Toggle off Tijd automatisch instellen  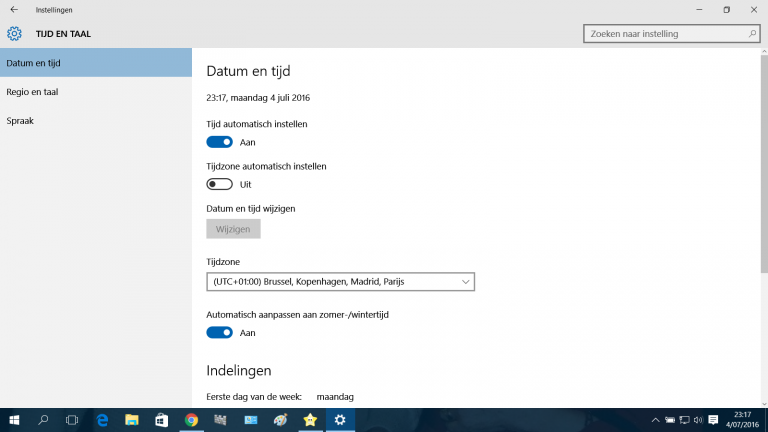pyautogui.click(x=219, y=142)
